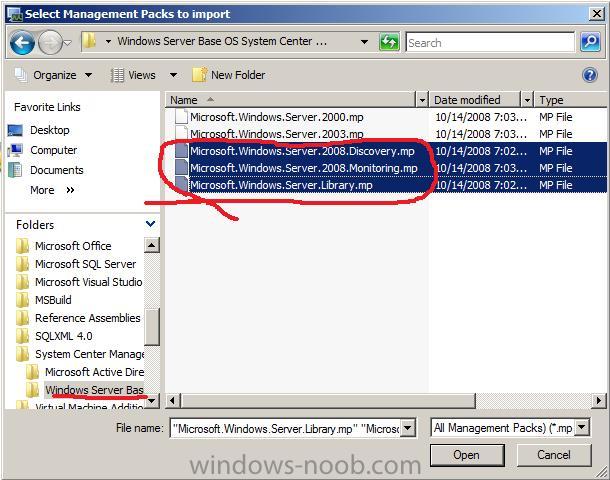Select System Center Manager folder
610x480 pixels.
(89, 354)
